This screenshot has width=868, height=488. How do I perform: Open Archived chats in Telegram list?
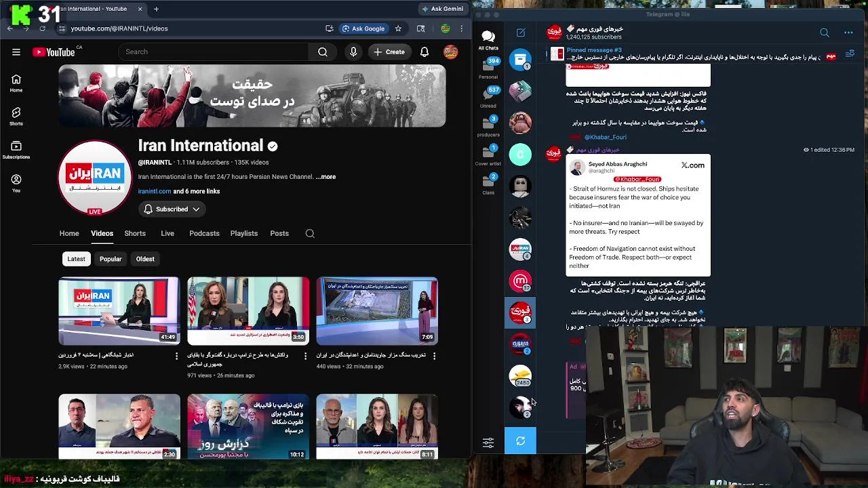coord(520,60)
